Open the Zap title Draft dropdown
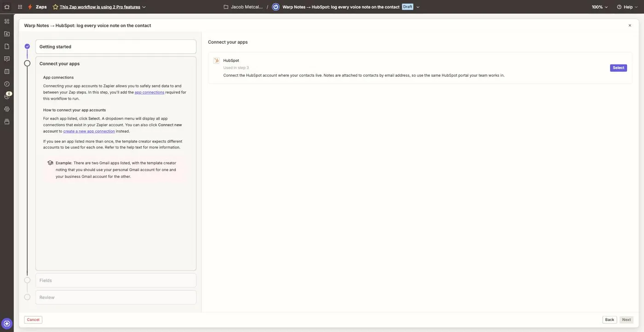This screenshot has width=644, height=332. pyautogui.click(x=418, y=7)
